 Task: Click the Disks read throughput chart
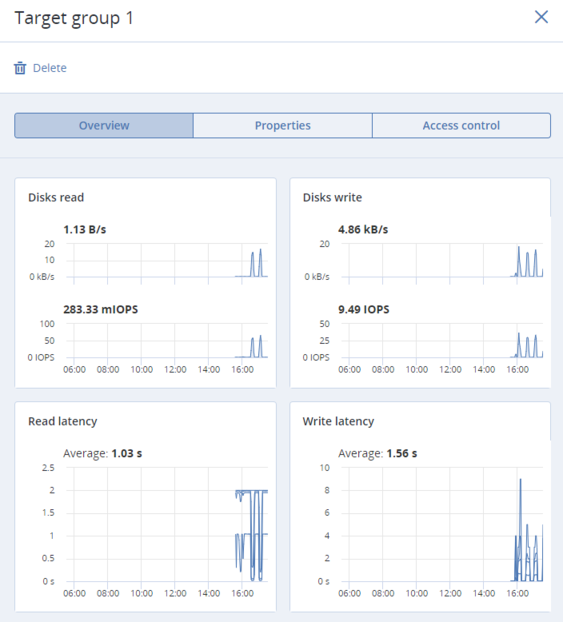click(167, 261)
